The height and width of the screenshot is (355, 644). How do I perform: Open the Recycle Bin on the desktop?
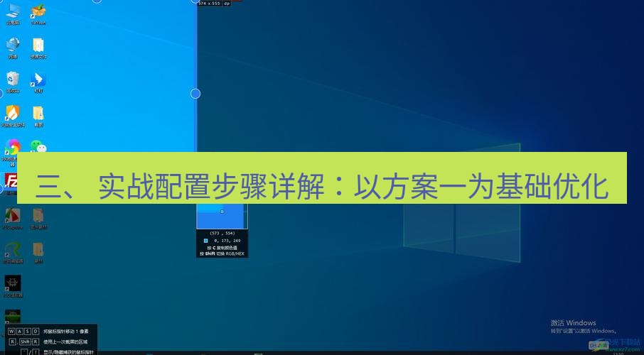(x=13, y=82)
